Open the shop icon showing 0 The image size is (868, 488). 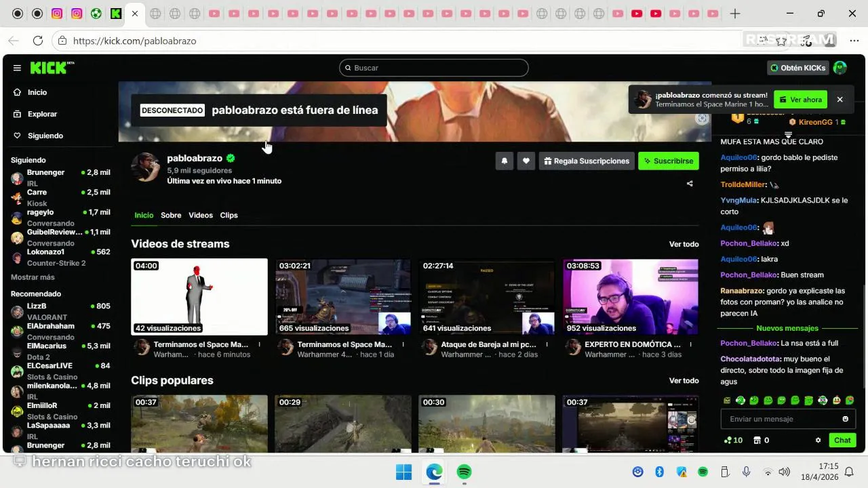[761, 440]
